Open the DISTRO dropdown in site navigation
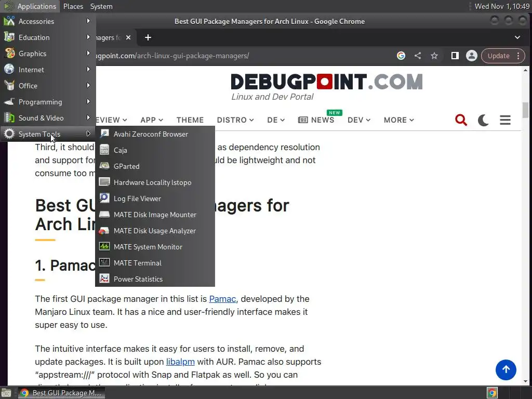This screenshot has height=399, width=532. point(235,120)
